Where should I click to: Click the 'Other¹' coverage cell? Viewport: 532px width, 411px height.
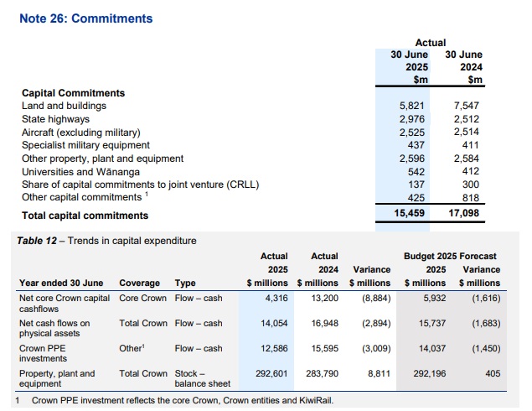coord(132,348)
